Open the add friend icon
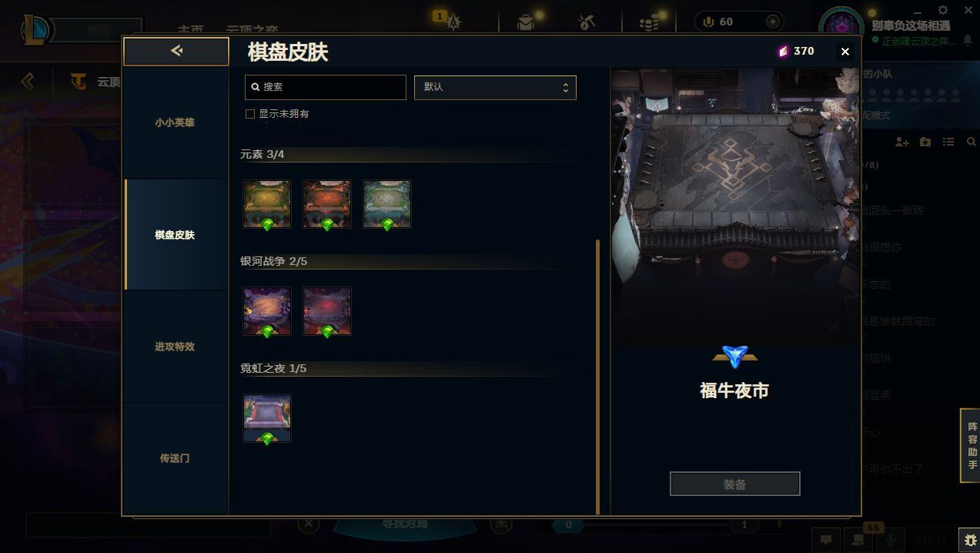Viewport: 980px width, 553px height. pyautogui.click(x=902, y=142)
